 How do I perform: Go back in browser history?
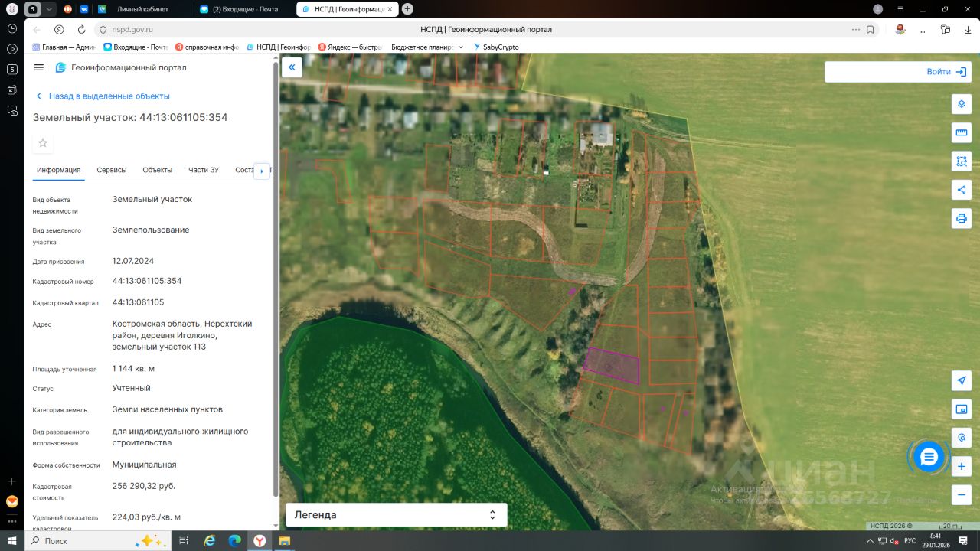click(x=37, y=30)
